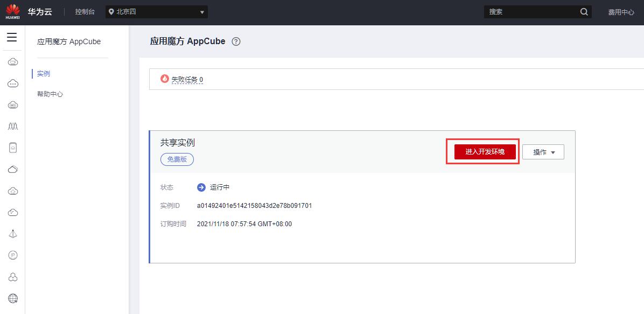Open sidebar cloud with checkmark icon

tap(13, 213)
